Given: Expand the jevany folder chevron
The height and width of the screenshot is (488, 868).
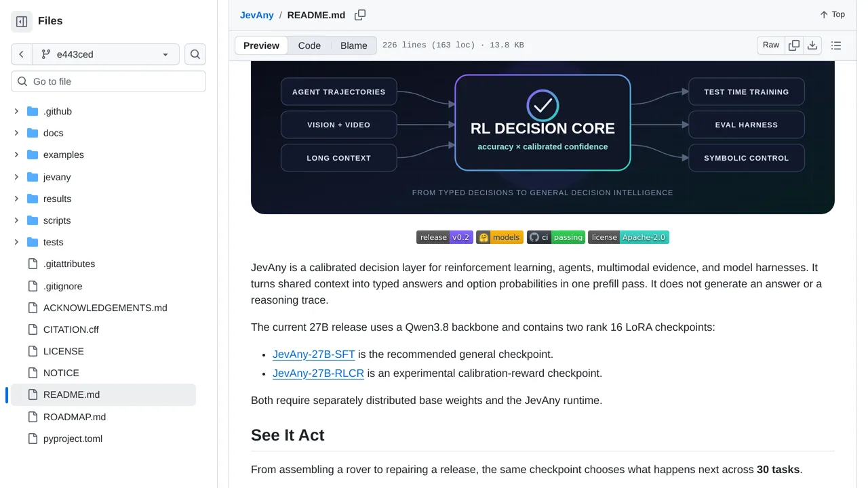Looking at the screenshot, I should [x=16, y=177].
